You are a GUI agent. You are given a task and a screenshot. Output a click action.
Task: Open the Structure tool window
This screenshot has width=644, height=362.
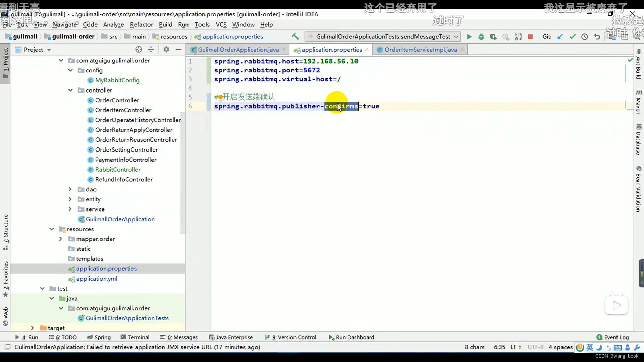pyautogui.click(x=5, y=232)
